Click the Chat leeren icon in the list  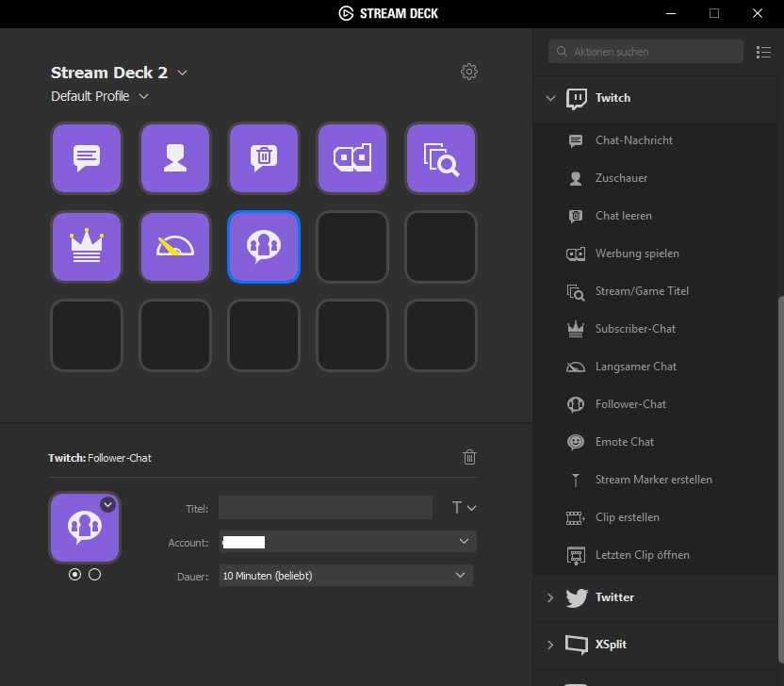pyautogui.click(x=576, y=216)
